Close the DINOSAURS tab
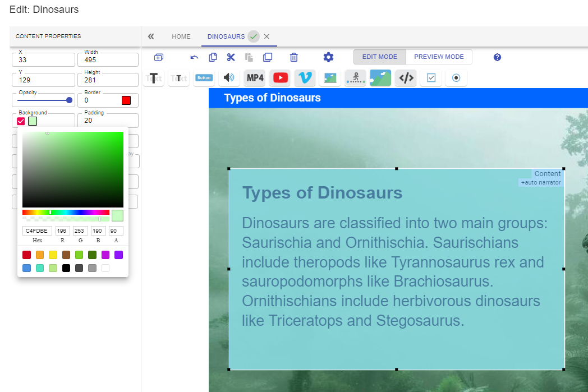The image size is (588, 392). [x=267, y=36]
